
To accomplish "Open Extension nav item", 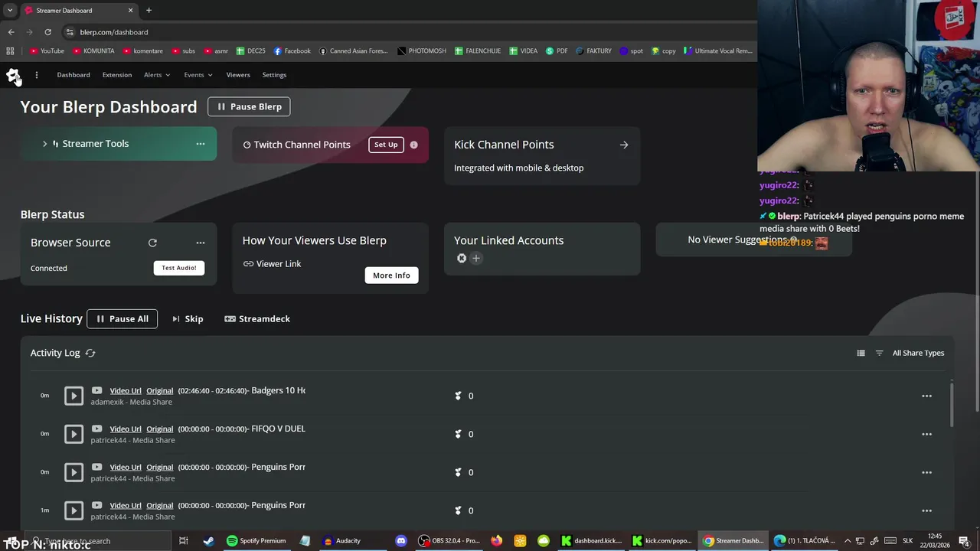I will (x=117, y=75).
